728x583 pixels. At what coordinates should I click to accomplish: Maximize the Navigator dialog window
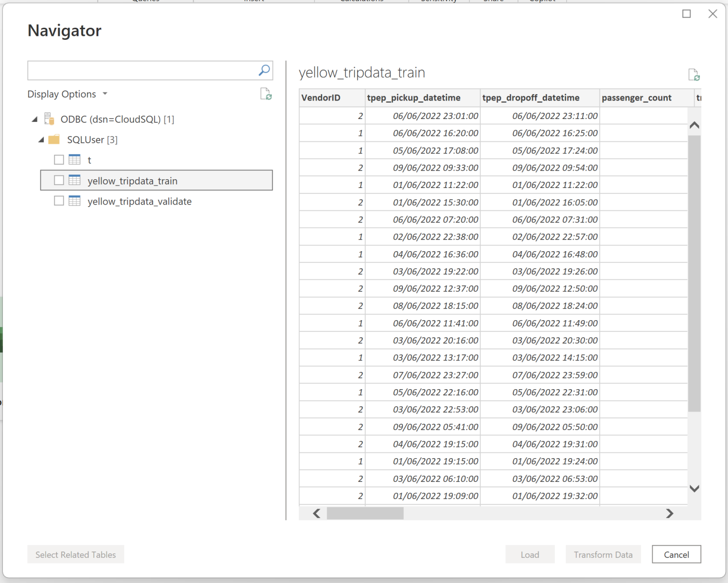(686, 14)
